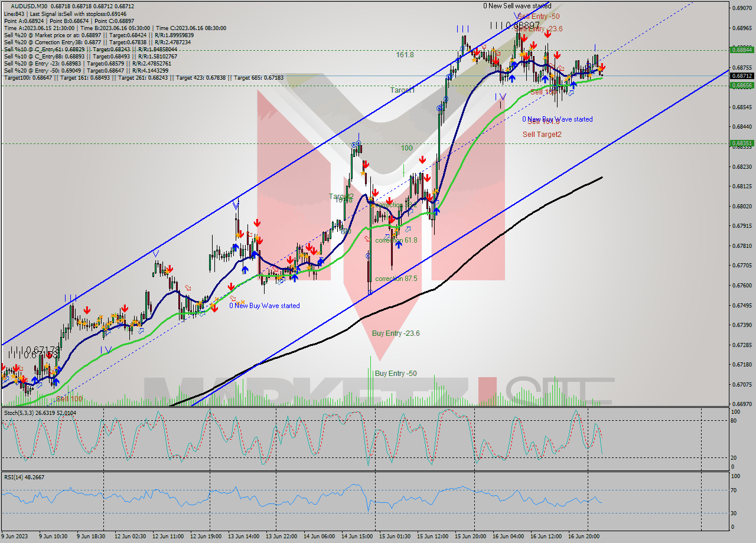Click the '12 Jun 11:00' time axis label
756x543 pixels.
[168, 537]
